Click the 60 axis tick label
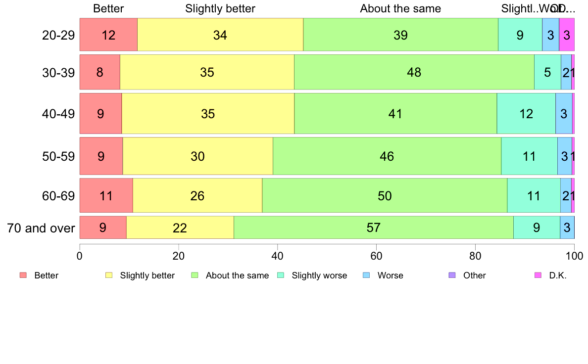Image resolution: width=588 pixels, height=364 pixels. (x=376, y=256)
